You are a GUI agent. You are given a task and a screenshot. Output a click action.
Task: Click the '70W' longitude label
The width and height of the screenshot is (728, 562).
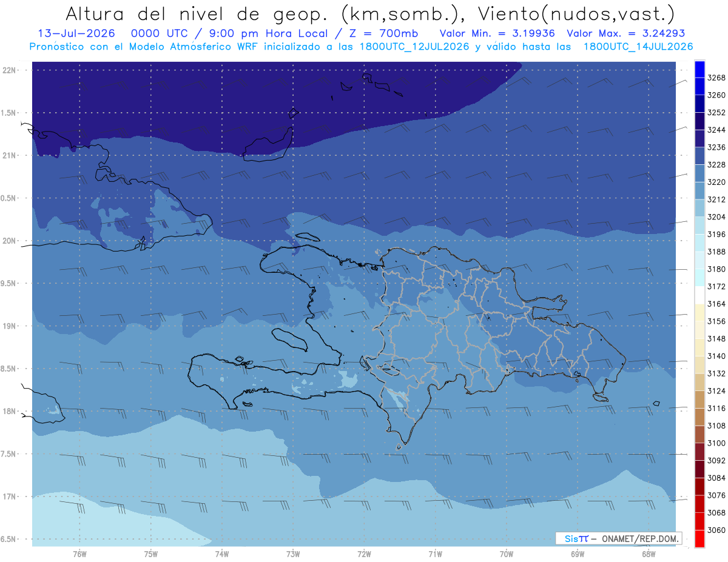507,554
